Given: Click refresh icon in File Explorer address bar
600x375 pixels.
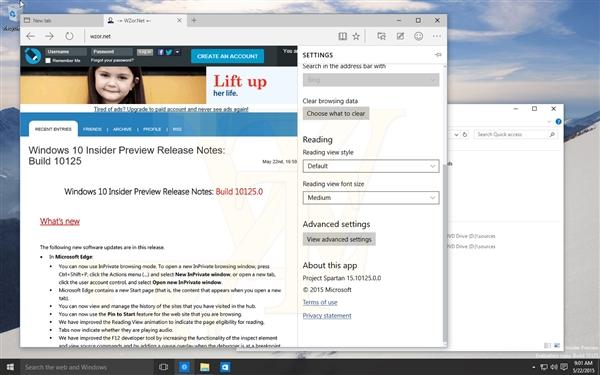Looking at the screenshot, I should point(465,134).
